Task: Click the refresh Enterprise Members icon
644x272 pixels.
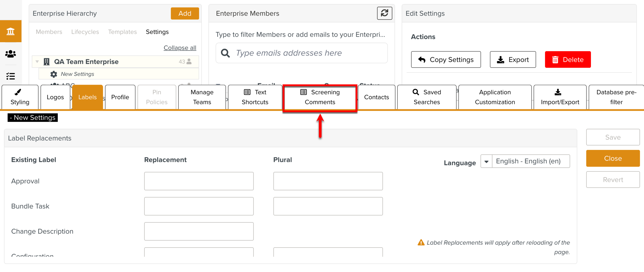Action: pos(384,13)
